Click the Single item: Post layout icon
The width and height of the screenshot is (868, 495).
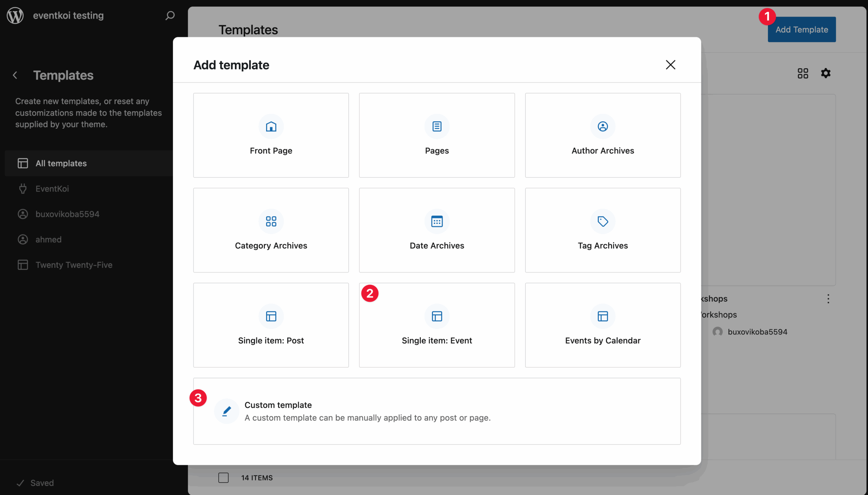(271, 316)
